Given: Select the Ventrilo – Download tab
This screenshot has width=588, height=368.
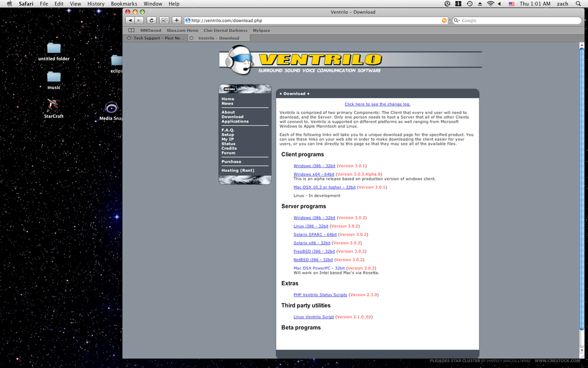Looking at the screenshot, I should pyautogui.click(x=219, y=38).
